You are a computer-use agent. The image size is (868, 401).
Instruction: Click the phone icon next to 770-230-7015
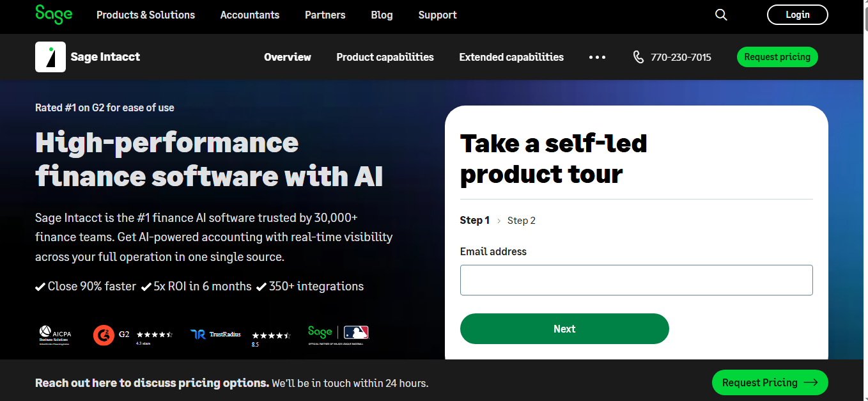(639, 57)
